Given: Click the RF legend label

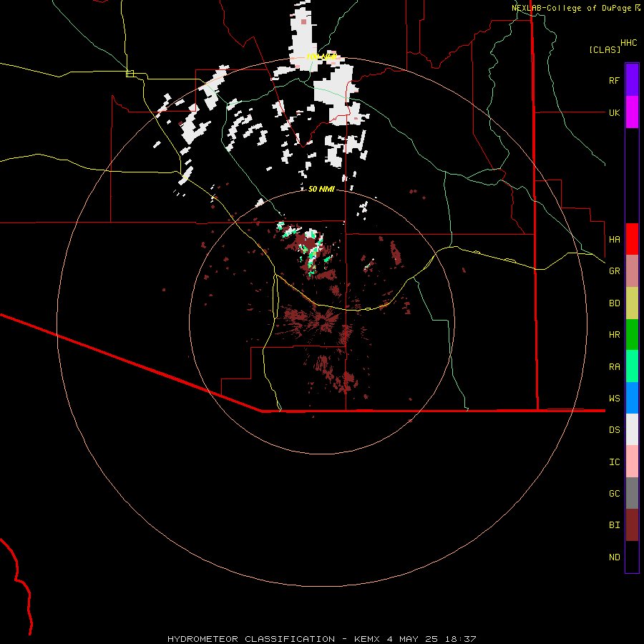Looking at the screenshot, I should [x=614, y=80].
